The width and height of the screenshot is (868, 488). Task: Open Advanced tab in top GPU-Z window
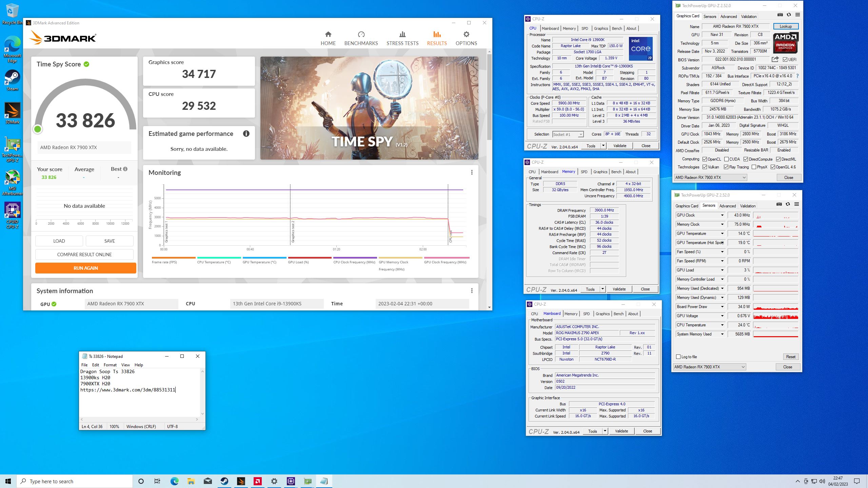click(x=729, y=16)
